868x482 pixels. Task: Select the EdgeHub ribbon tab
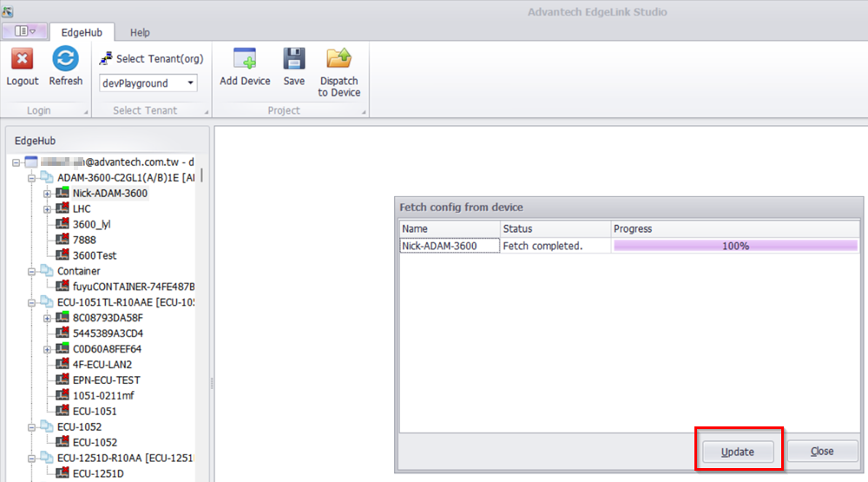pos(82,32)
